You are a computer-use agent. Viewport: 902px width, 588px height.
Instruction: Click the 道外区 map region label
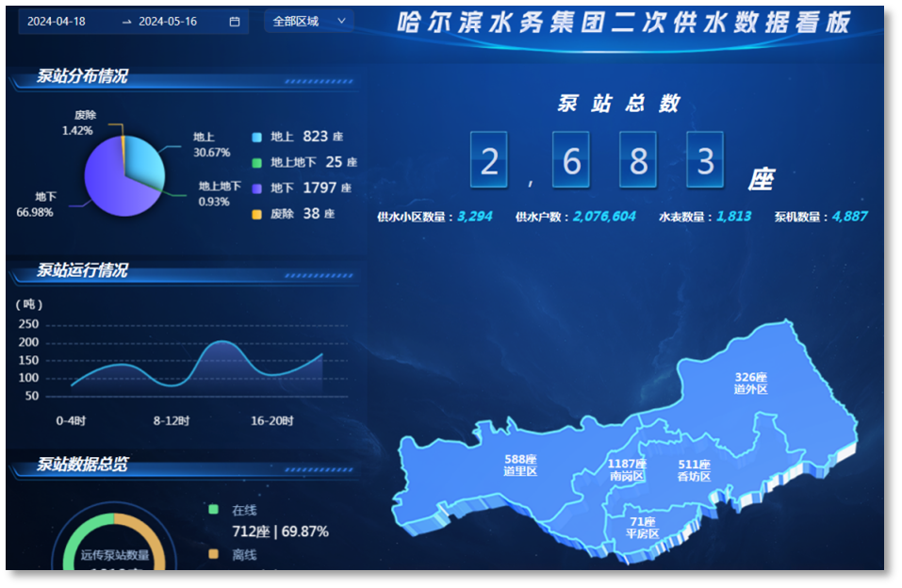[x=750, y=389]
